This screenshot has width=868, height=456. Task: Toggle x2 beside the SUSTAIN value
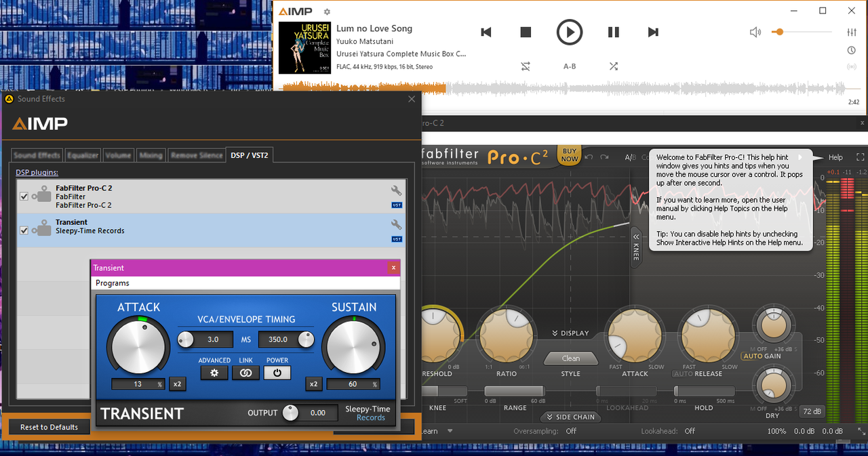[x=313, y=384]
